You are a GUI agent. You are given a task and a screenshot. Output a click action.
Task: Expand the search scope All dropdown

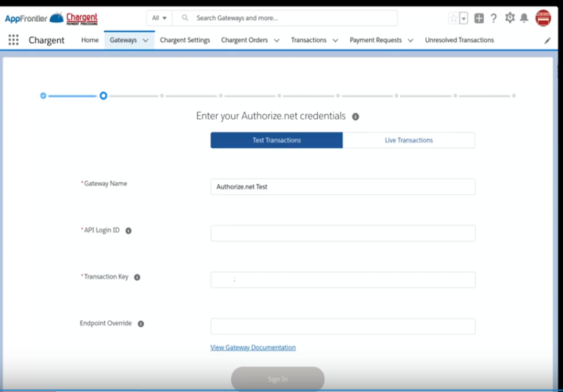(x=159, y=18)
